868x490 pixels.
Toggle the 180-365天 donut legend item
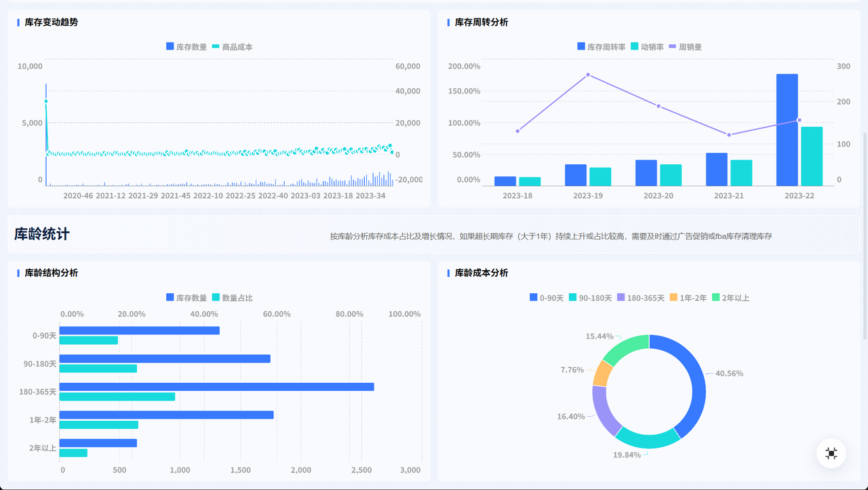[641, 297]
